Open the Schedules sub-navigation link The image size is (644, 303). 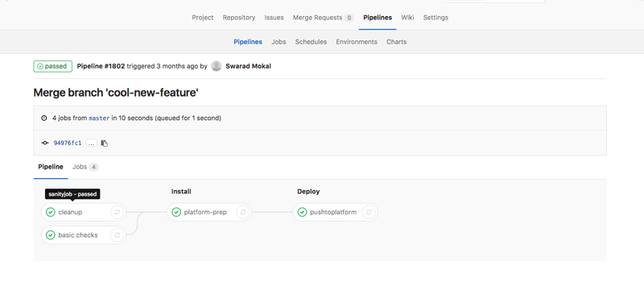[311, 42]
